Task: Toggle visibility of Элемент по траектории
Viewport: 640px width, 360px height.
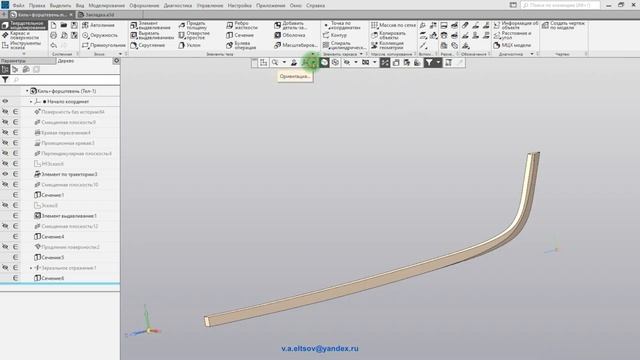Action: click(5, 174)
